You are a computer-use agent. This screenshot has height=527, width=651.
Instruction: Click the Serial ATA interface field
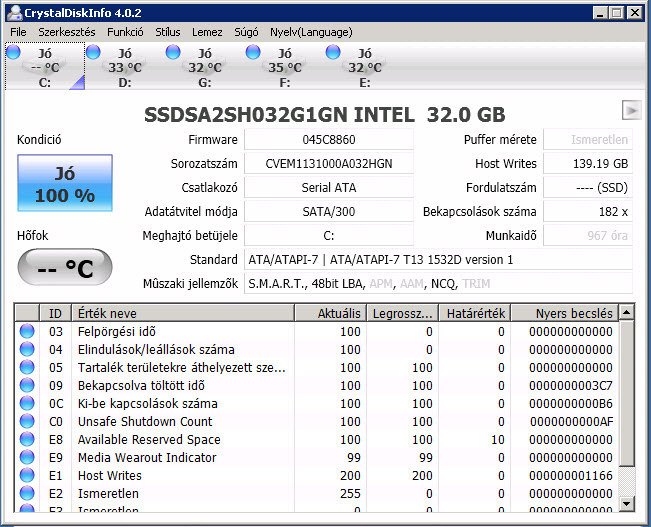point(329,188)
